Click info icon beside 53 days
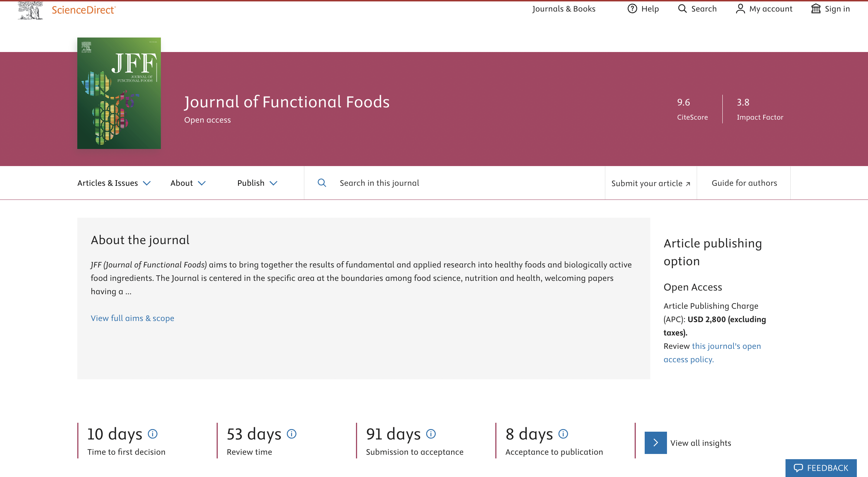The image size is (868, 477). (292, 434)
